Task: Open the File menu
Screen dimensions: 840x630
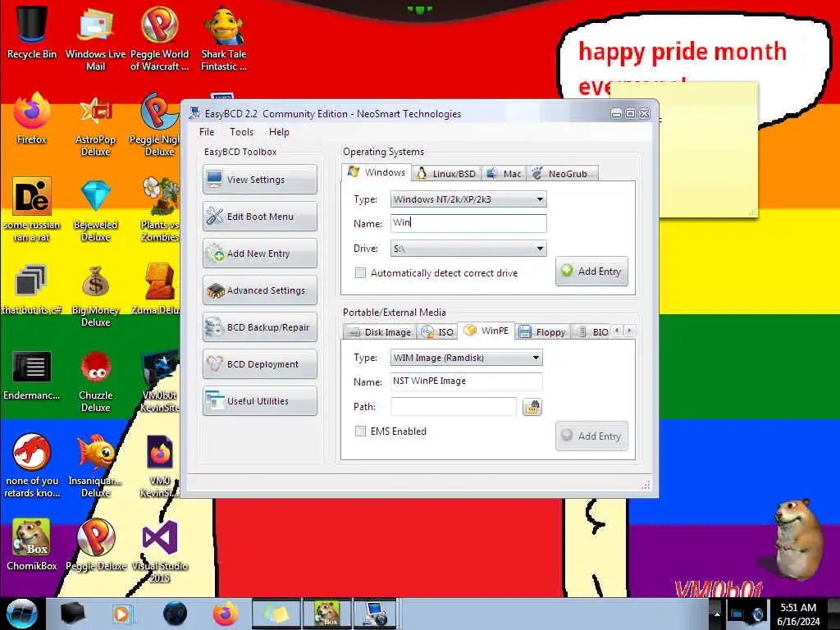Action: (206, 132)
